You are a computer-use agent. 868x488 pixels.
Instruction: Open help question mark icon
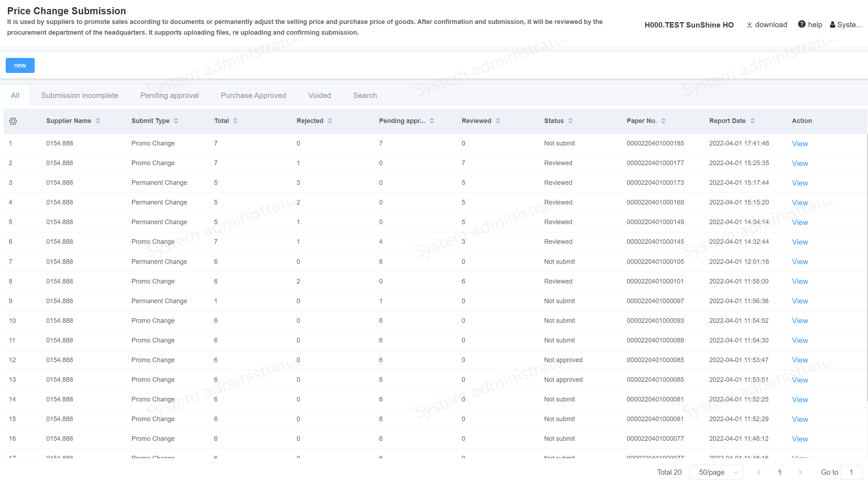802,24
